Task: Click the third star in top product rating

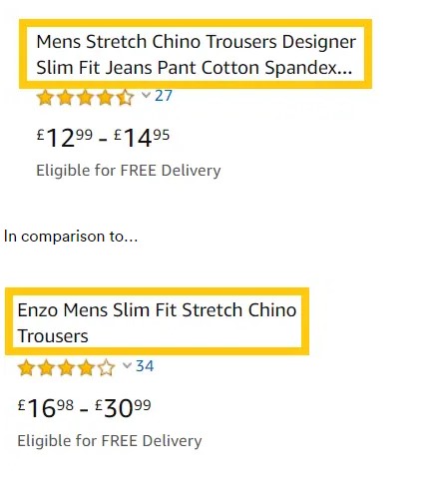Action: point(85,98)
